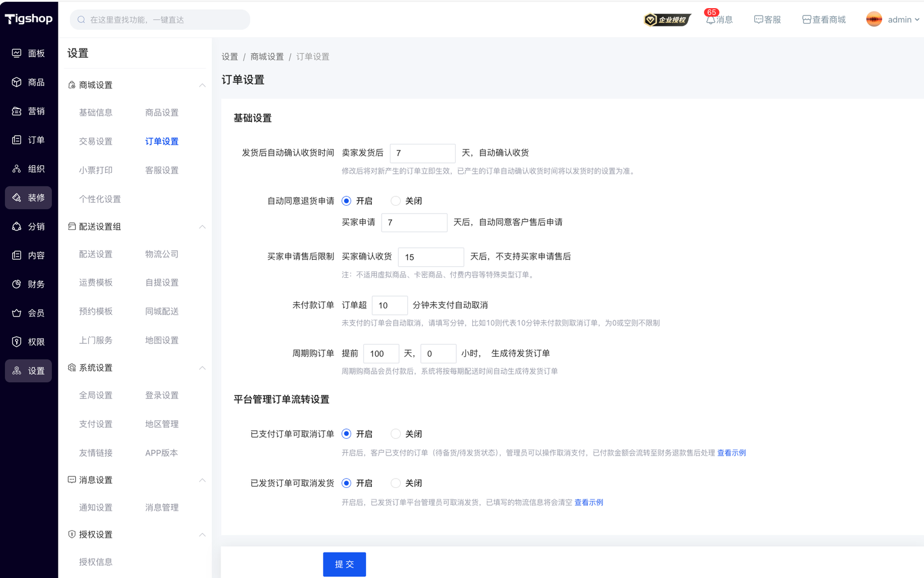Click the top search function box
924x578 pixels.
pyautogui.click(x=160, y=20)
